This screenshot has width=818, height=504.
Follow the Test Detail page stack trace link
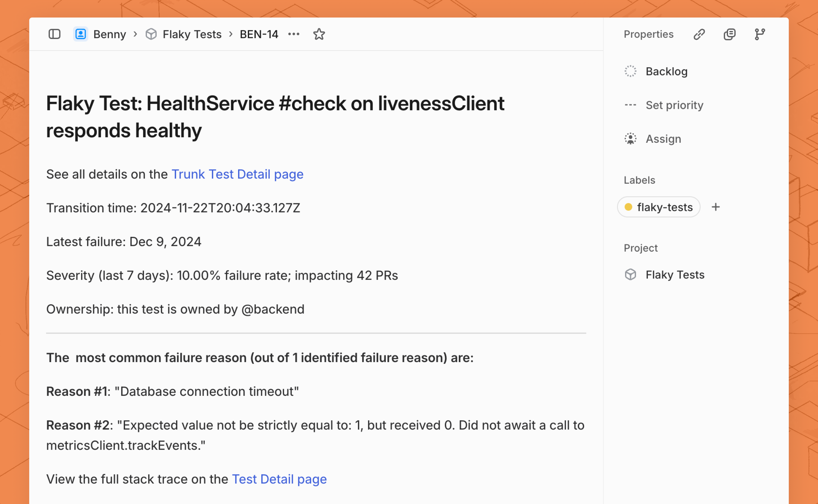tap(279, 479)
